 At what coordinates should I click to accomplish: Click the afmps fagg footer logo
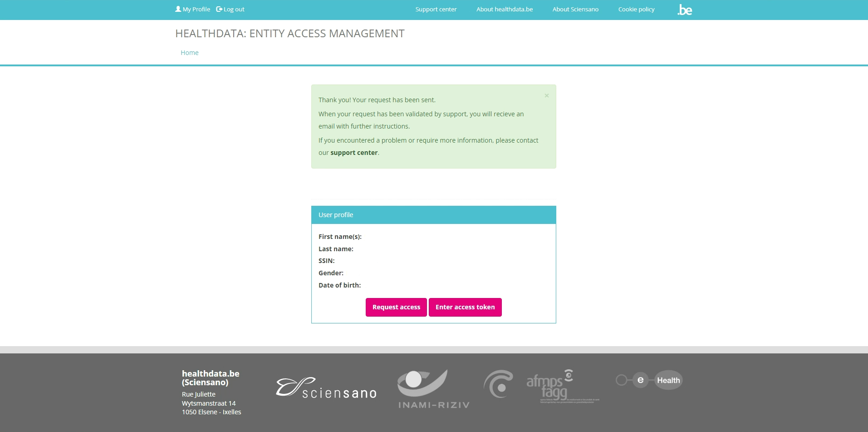click(563, 387)
